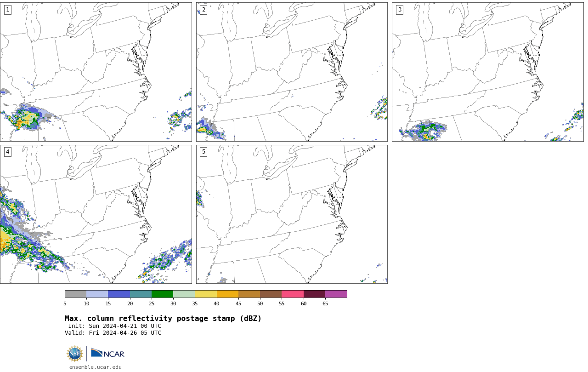Open ensemble member 1 reflectivity map
The image size is (588, 372).
96,72
